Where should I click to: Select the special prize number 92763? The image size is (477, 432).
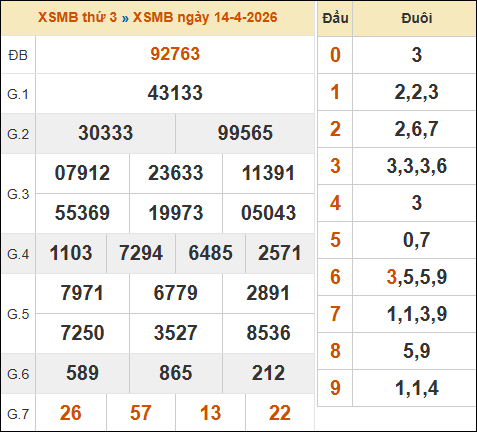(x=175, y=54)
